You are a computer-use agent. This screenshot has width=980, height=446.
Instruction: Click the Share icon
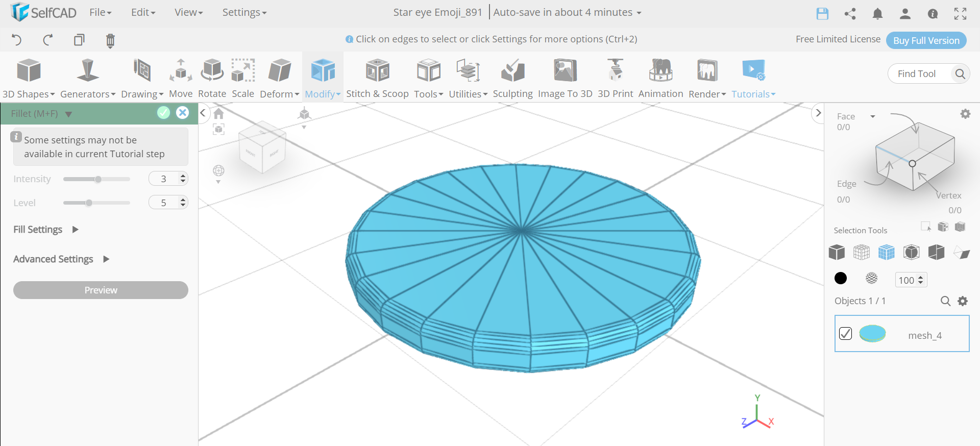(x=850, y=13)
